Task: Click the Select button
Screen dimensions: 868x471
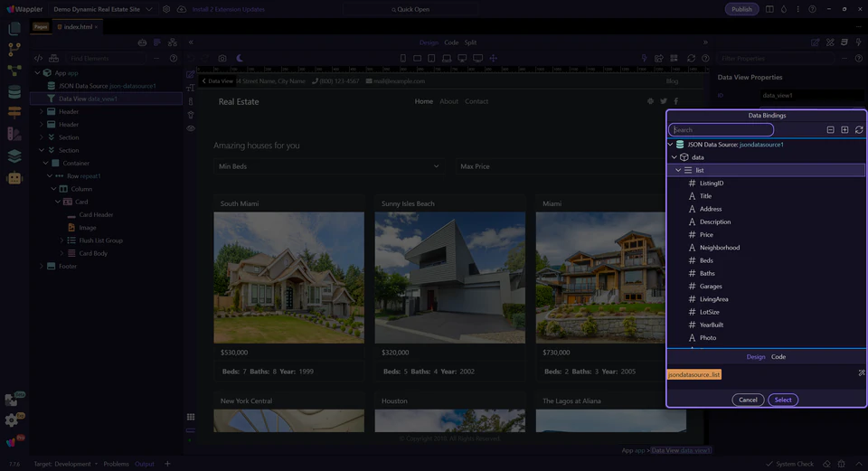Action: (x=783, y=400)
